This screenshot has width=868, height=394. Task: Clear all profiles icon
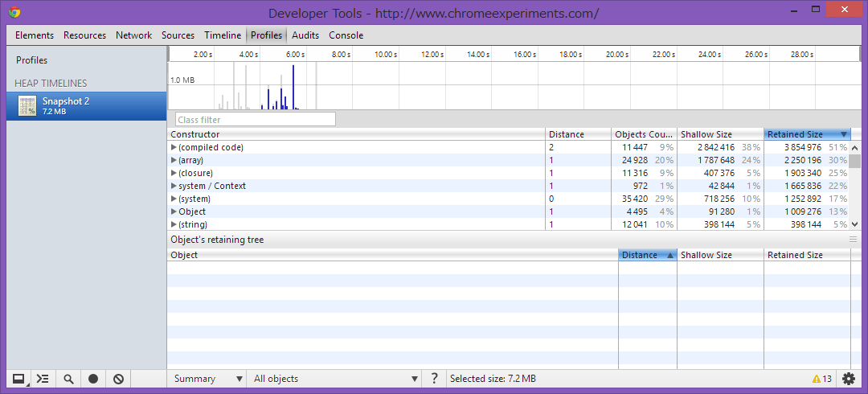click(x=118, y=379)
